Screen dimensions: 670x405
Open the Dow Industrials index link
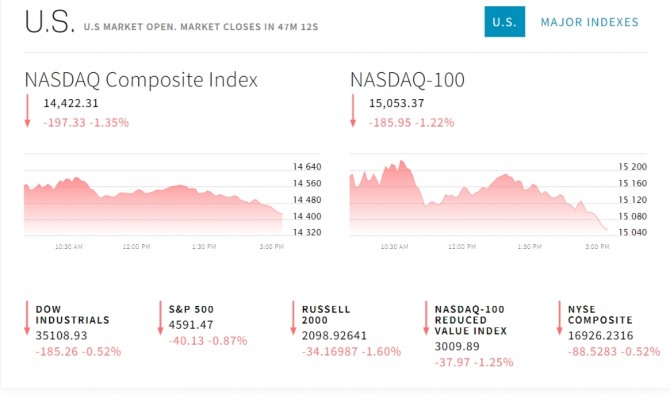click(x=72, y=314)
